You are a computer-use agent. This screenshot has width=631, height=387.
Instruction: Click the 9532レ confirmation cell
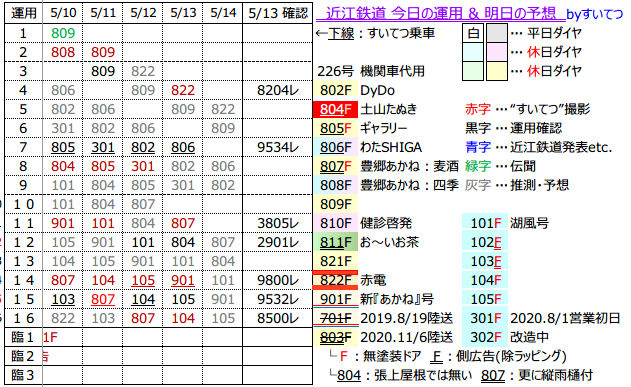278,299
